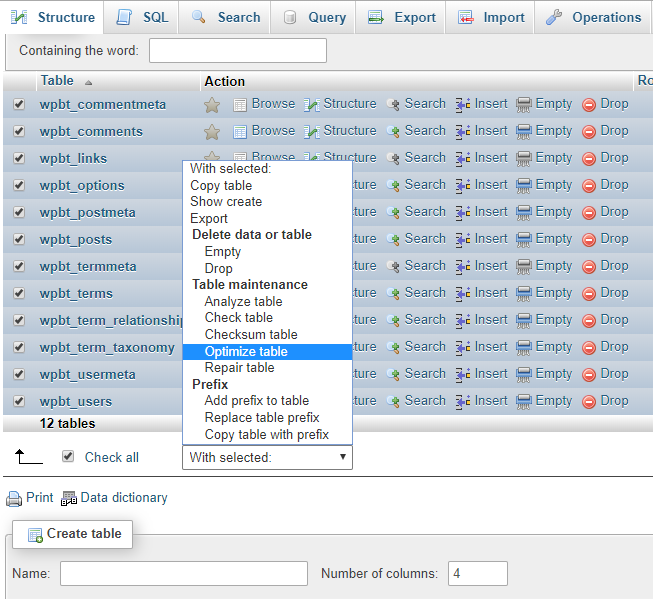
Task: Select Repair table in the dropdown list
Action: [x=239, y=368]
